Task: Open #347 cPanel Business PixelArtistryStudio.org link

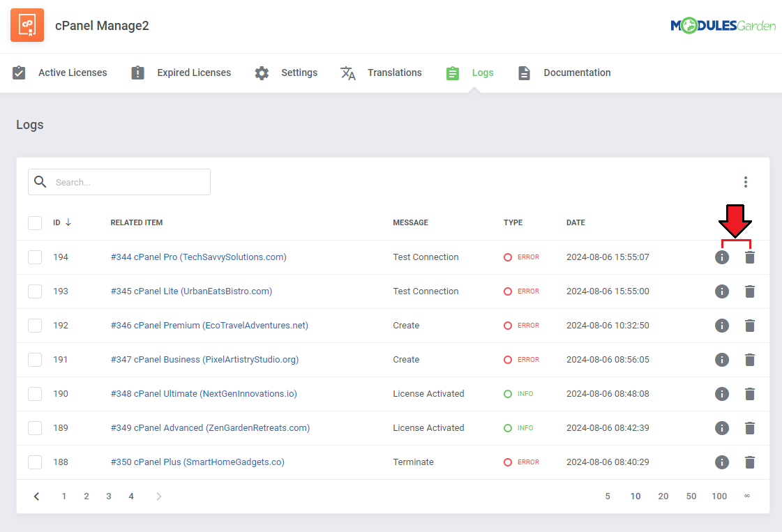Action: pyautogui.click(x=204, y=360)
